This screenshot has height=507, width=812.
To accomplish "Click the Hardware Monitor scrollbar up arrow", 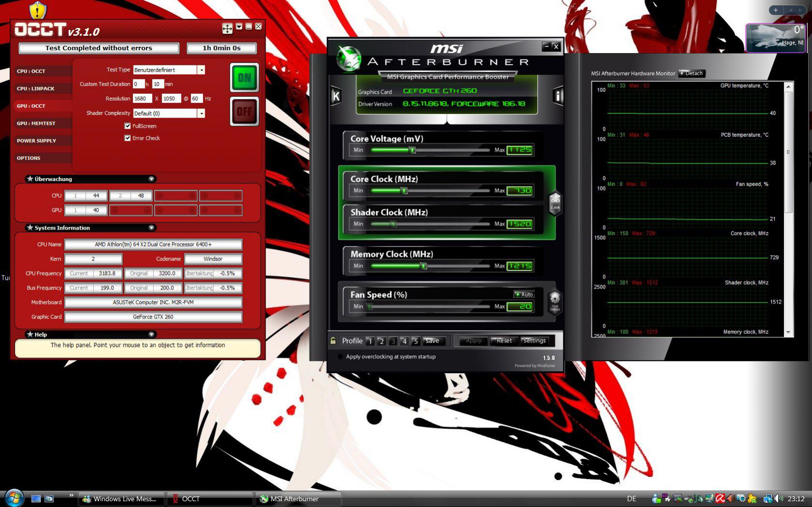I will click(x=789, y=87).
